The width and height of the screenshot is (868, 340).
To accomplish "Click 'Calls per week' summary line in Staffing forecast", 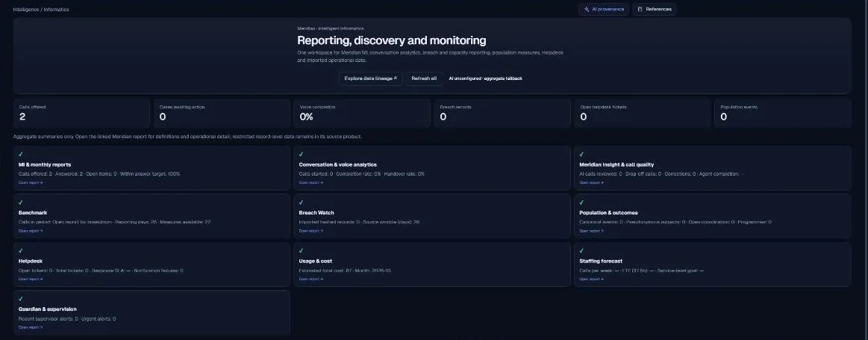I will 642,271.
